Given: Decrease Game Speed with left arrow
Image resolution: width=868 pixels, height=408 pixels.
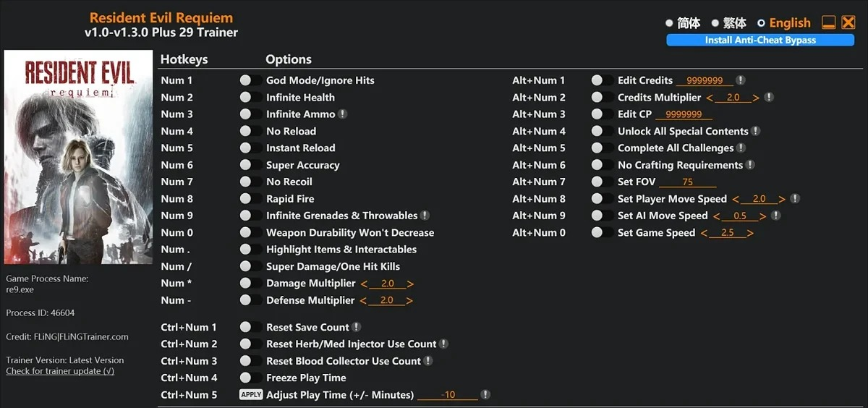Looking at the screenshot, I should click(x=704, y=233).
